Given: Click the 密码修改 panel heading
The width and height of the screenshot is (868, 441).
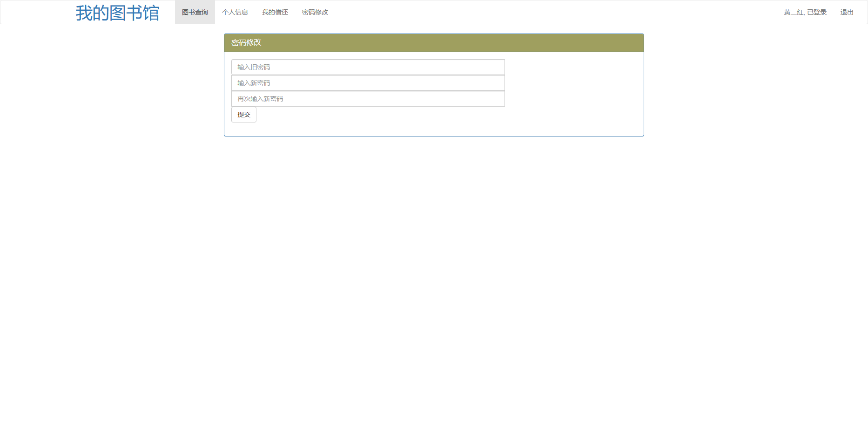Looking at the screenshot, I should click(246, 43).
